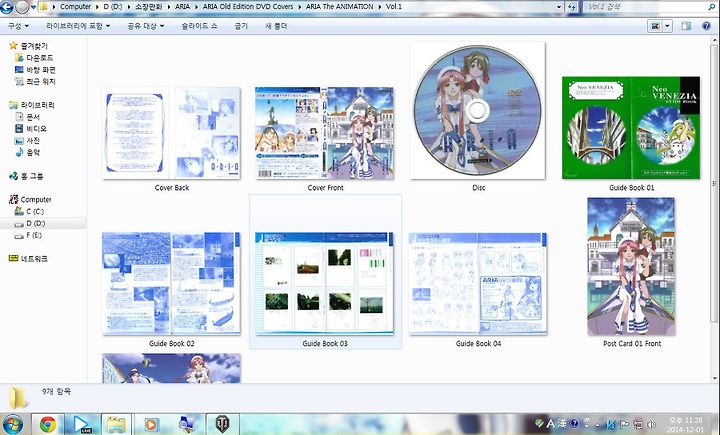Click the IME language A indicator in tray
This screenshot has width=720, height=435.
[x=551, y=424]
